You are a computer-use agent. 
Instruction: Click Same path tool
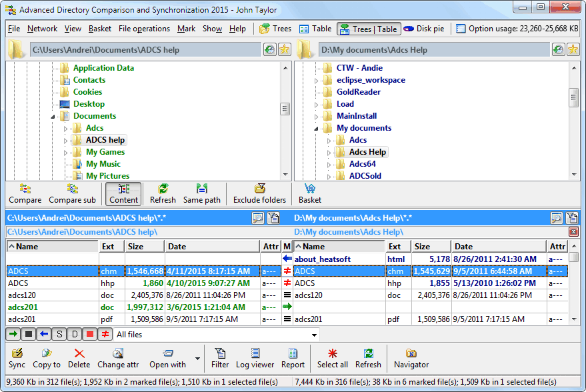pyautogui.click(x=202, y=194)
